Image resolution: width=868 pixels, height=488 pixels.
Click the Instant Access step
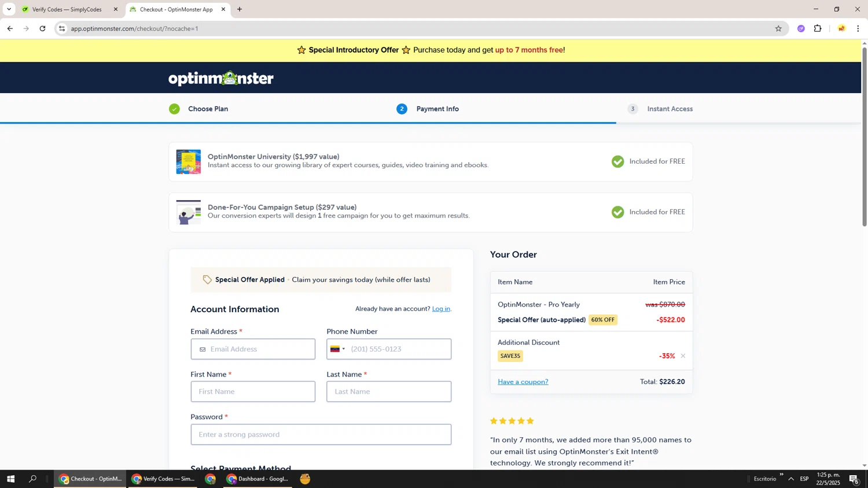[670, 109]
